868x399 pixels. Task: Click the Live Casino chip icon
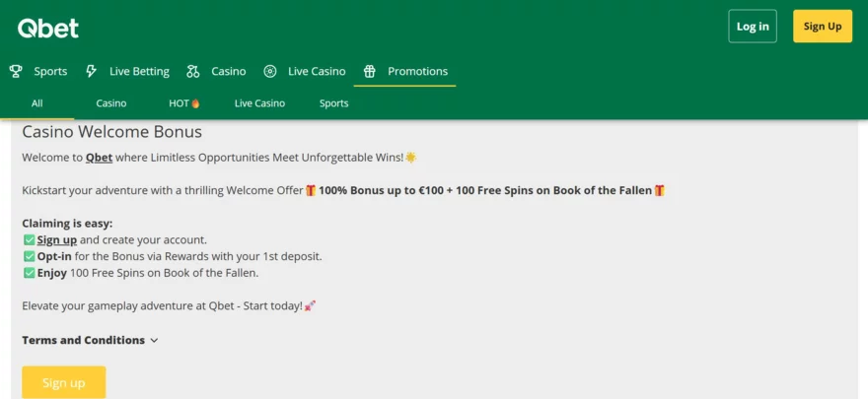pyautogui.click(x=270, y=71)
